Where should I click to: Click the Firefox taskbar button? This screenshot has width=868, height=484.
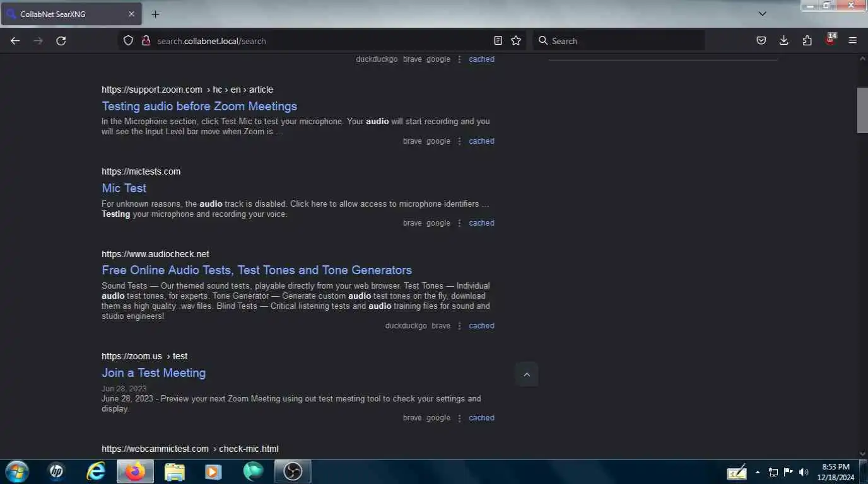pos(135,471)
